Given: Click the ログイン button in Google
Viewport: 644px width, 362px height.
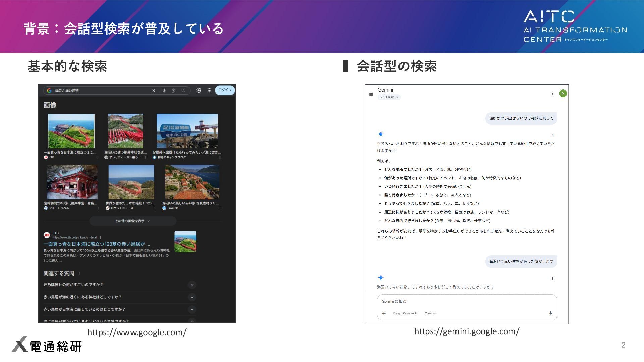Looking at the screenshot, I should pos(225,90).
